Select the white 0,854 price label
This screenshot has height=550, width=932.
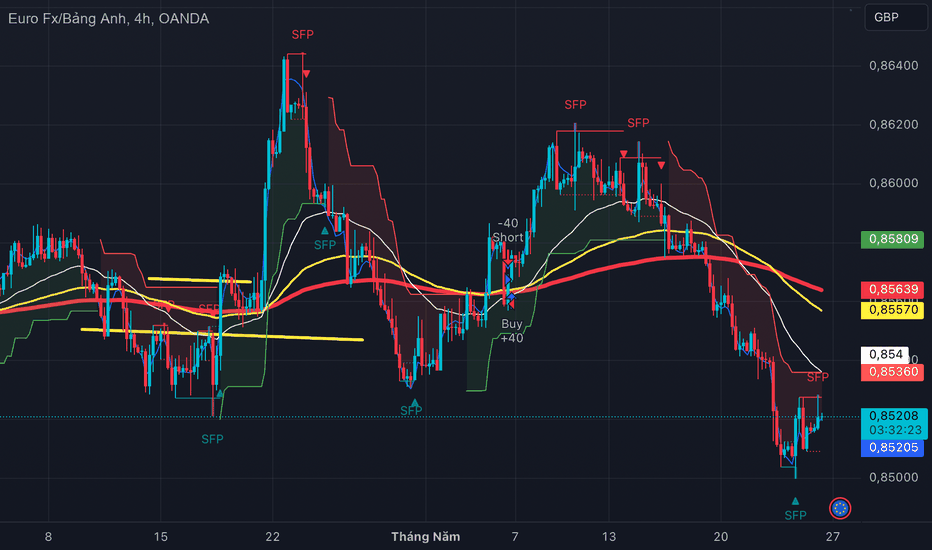click(x=885, y=354)
